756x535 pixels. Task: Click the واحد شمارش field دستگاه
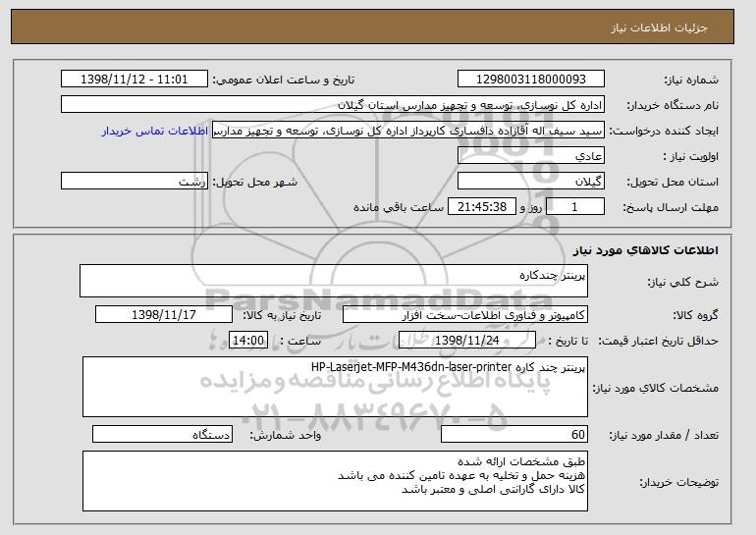(x=162, y=434)
